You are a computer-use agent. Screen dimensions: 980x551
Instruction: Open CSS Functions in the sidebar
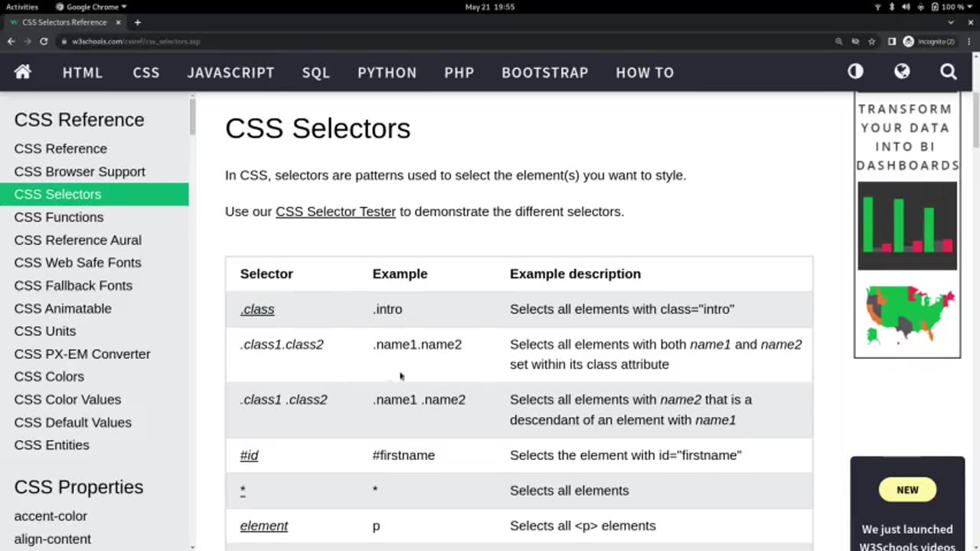(x=58, y=217)
